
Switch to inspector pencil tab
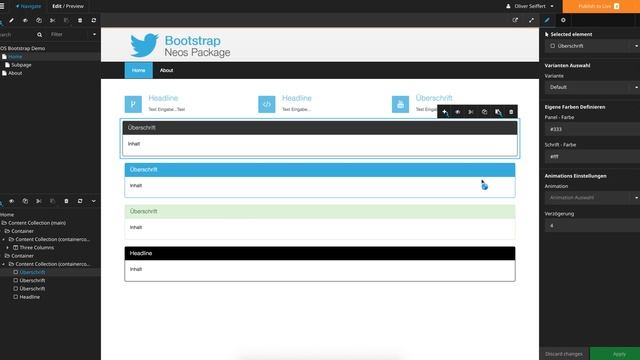[547, 20]
